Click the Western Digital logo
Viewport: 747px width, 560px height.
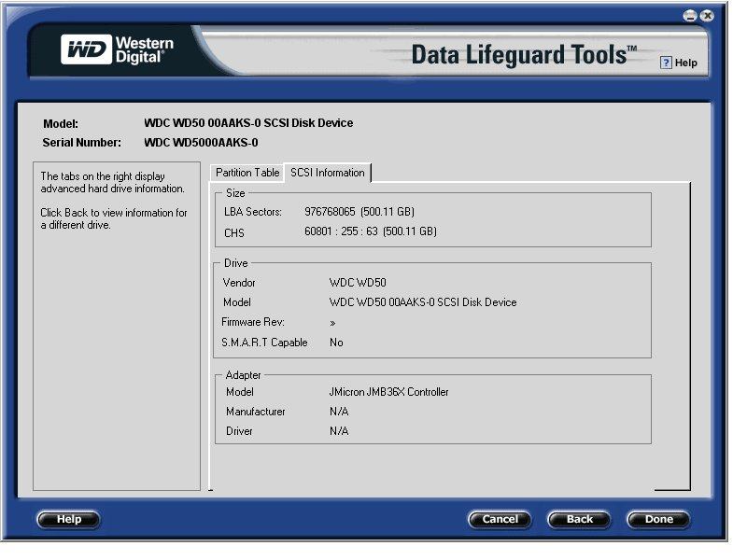pos(118,49)
